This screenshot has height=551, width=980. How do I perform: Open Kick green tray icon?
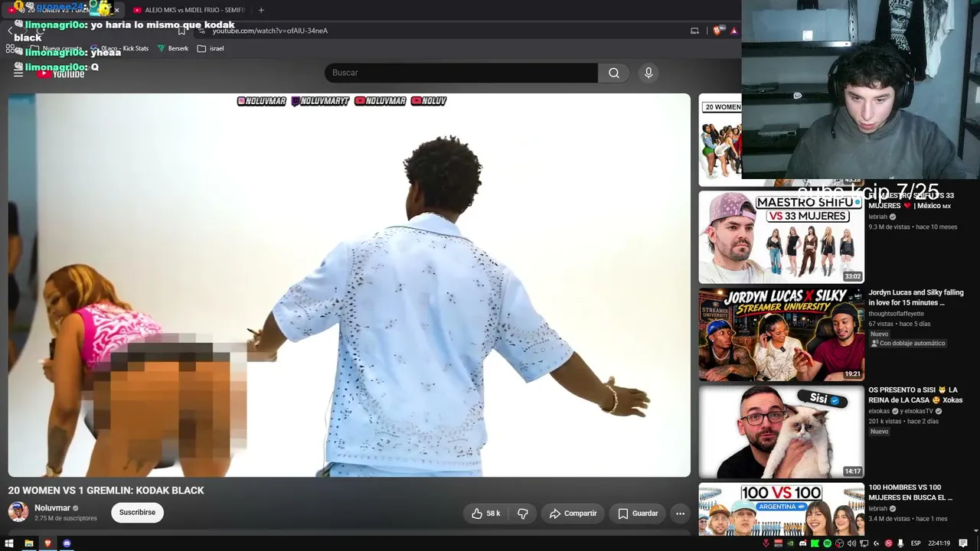(815, 543)
